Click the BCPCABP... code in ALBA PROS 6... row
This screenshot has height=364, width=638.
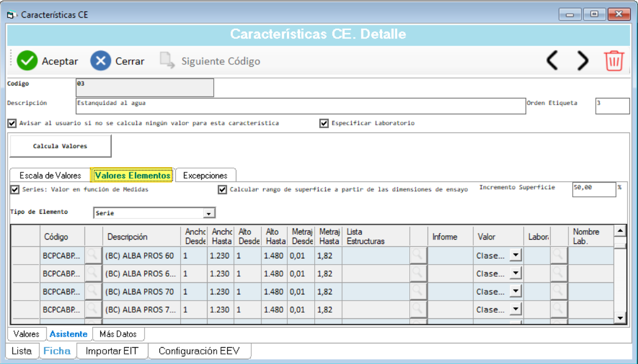coord(62,274)
